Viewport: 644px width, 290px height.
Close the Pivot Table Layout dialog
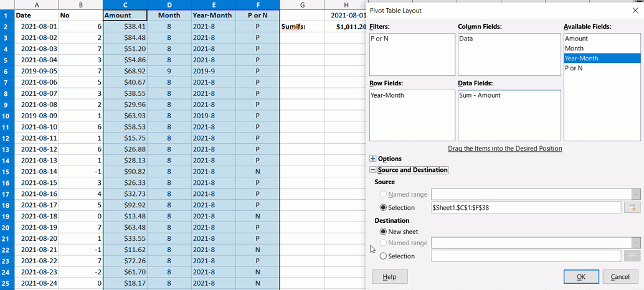[x=635, y=11]
